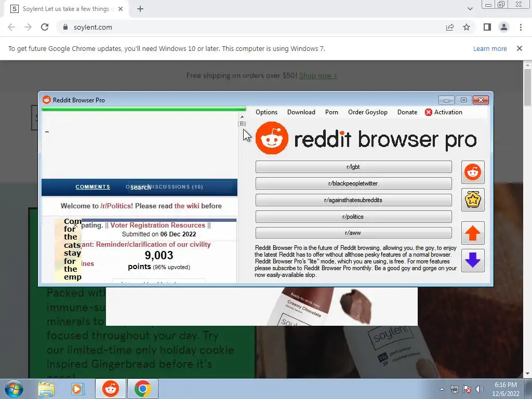Open the Action Center flag tray icon
The image size is (532, 399).
click(467, 389)
